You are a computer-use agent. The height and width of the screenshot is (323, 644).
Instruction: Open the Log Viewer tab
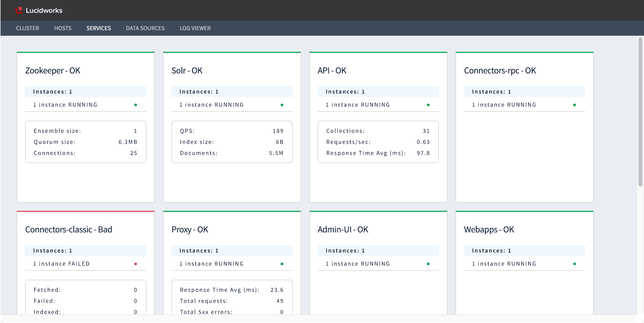pyautogui.click(x=195, y=28)
